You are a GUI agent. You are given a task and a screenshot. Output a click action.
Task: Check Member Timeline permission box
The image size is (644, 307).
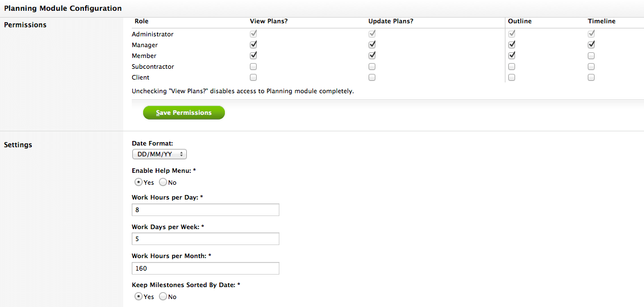coord(591,56)
